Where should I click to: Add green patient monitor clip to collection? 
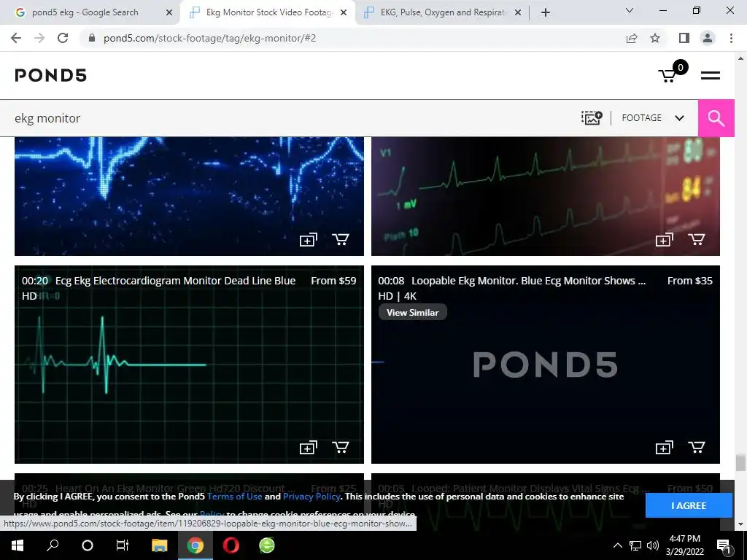click(x=664, y=239)
